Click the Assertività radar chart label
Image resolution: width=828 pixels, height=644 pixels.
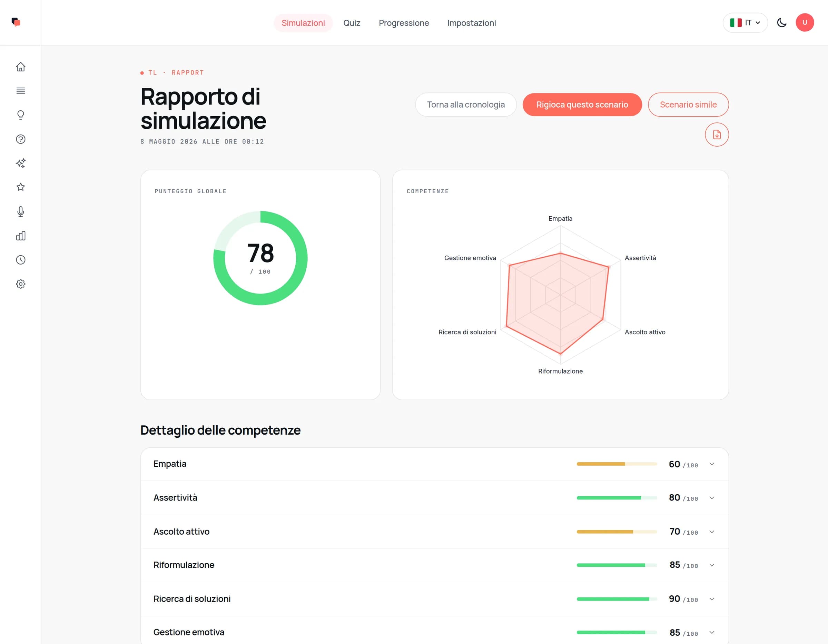click(640, 258)
